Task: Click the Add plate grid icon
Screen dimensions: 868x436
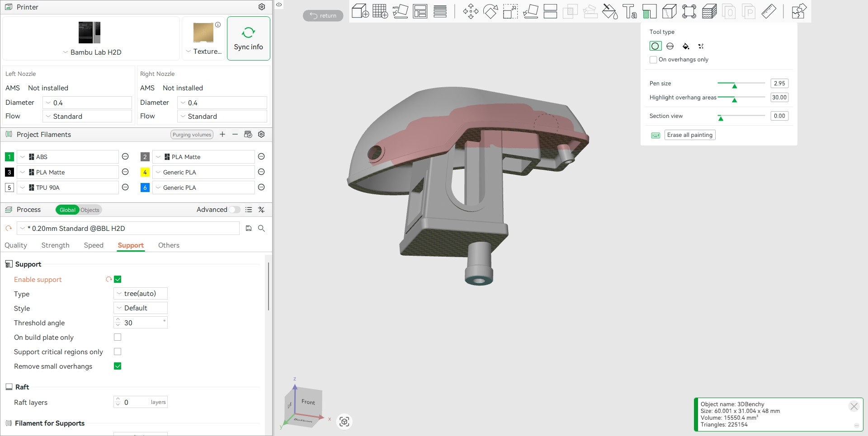Action: (x=380, y=11)
